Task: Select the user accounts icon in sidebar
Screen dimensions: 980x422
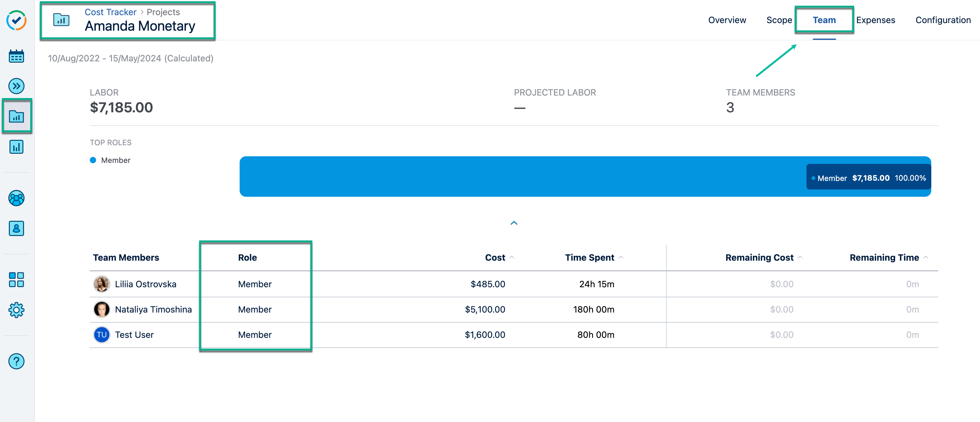Action: point(16,228)
